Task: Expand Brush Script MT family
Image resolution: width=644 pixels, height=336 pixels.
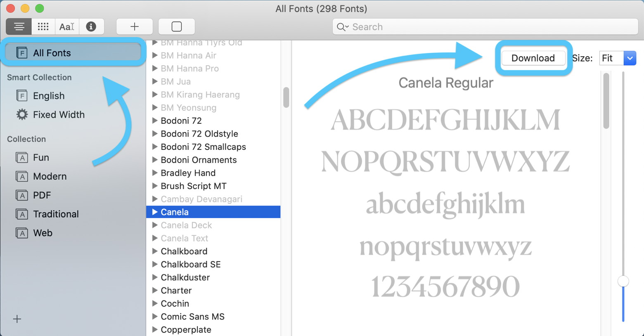Action: [x=155, y=186]
